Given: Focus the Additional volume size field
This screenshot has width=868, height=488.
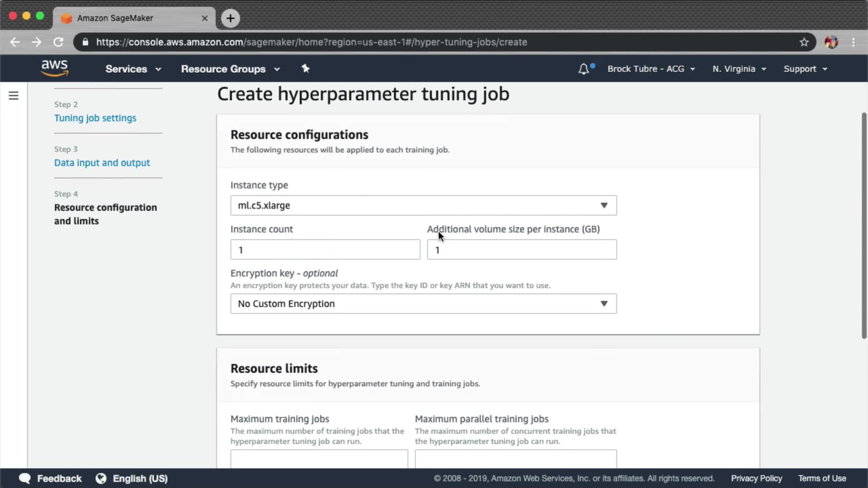Looking at the screenshot, I should coord(522,250).
